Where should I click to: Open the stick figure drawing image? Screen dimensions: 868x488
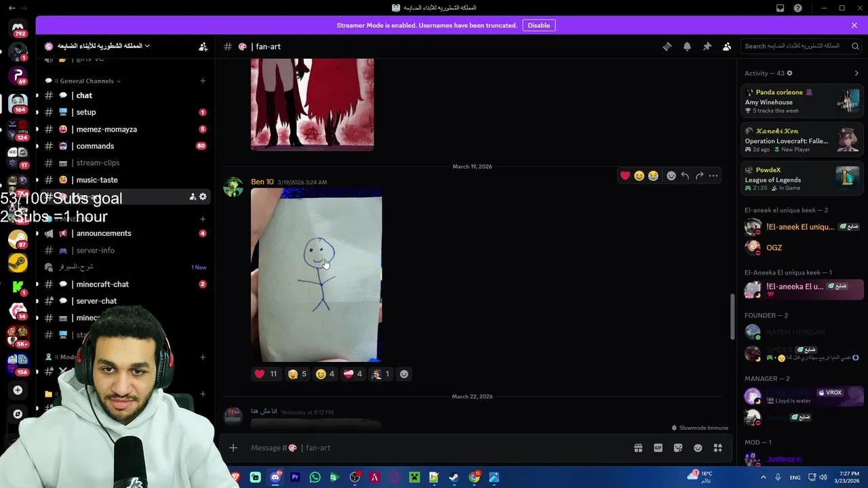coord(317,275)
